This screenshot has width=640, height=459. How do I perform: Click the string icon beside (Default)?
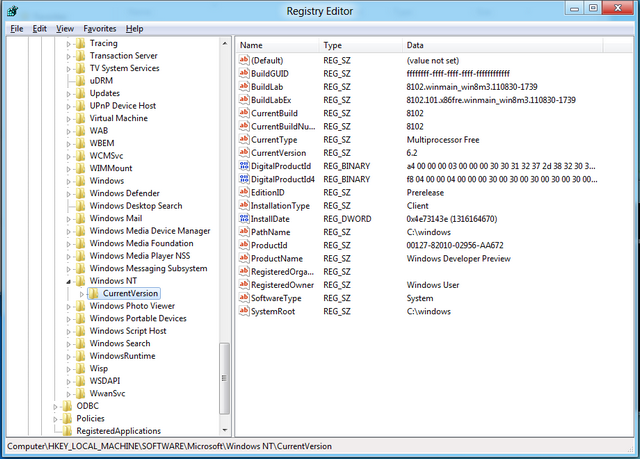point(244,60)
